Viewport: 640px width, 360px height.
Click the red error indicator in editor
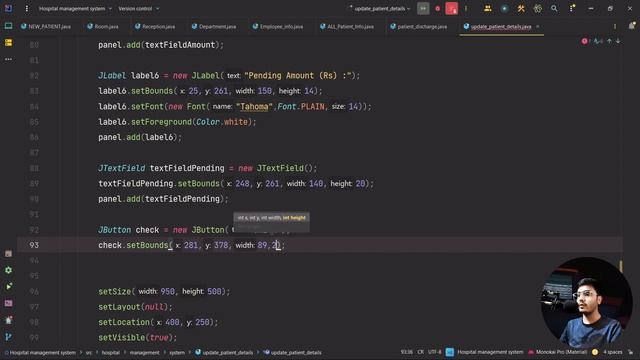[585, 41]
